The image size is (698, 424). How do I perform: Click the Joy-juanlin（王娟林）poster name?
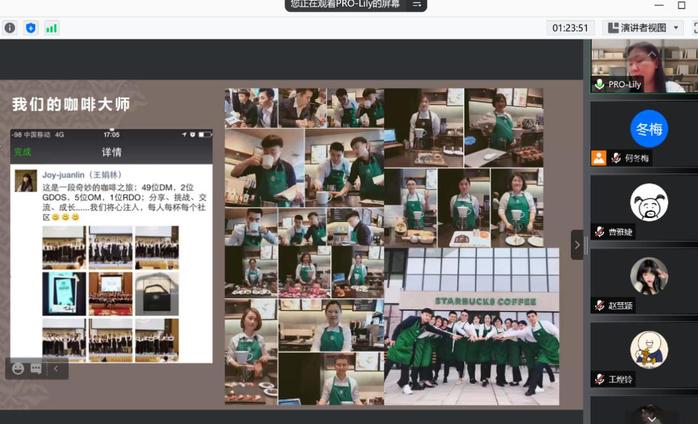(x=82, y=175)
